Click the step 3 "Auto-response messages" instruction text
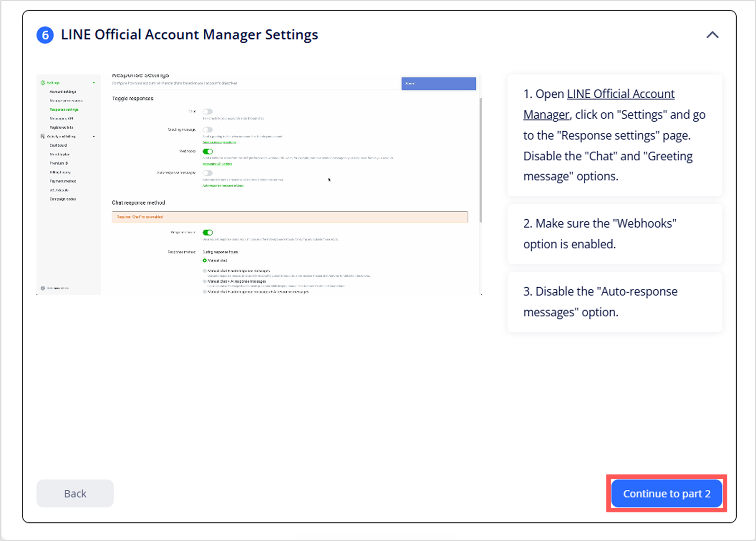The height and width of the screenshot is (541, 756). (x=600, y=302)
